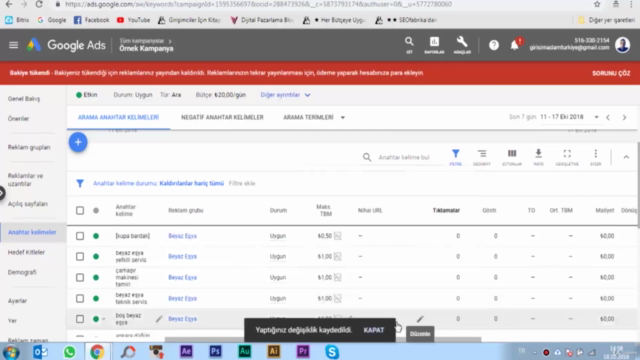Click the browser address bar URL
The width and height of the screenshot is (640, 360).
click(258, 4)
